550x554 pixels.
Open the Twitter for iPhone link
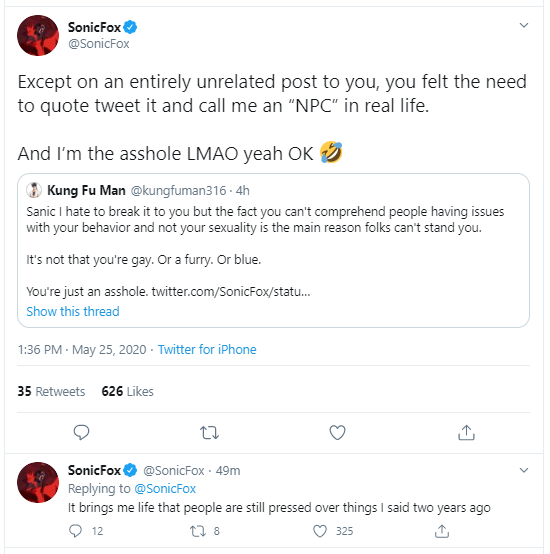(x=207, y=349)
